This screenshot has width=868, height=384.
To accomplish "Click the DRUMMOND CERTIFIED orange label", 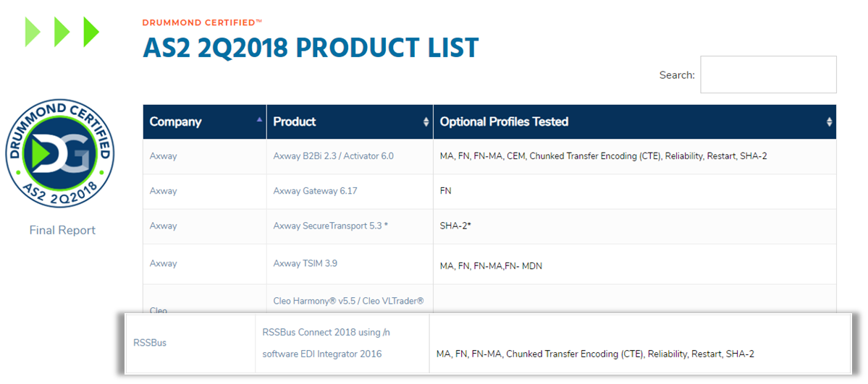I will click(x=202, y=22).
